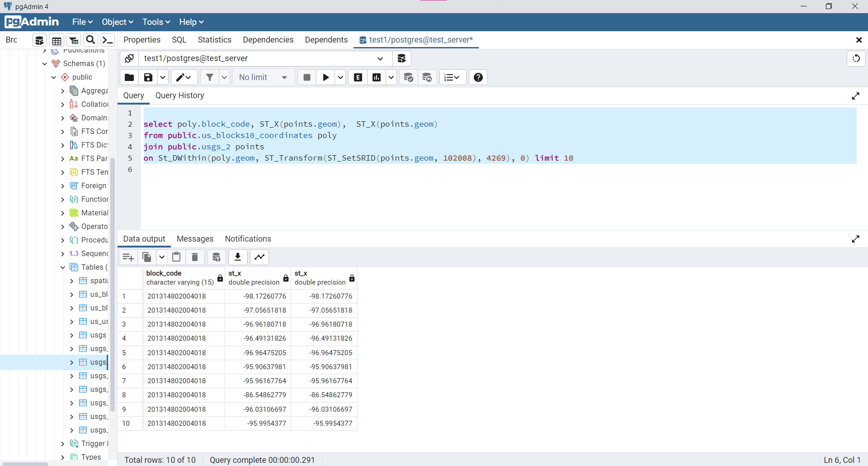Switch to the Notifications tab
The height and width of the screenshot is (466, 868).
(248, 239)
